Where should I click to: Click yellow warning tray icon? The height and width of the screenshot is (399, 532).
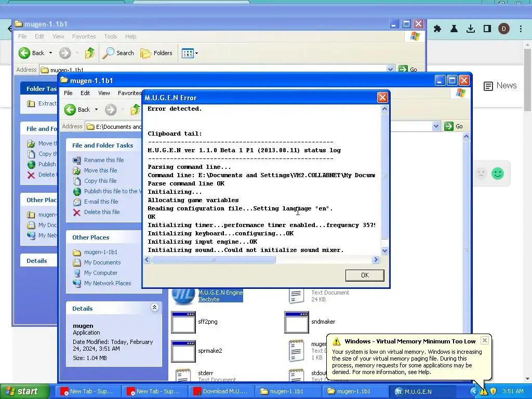[x=484, y=392]
